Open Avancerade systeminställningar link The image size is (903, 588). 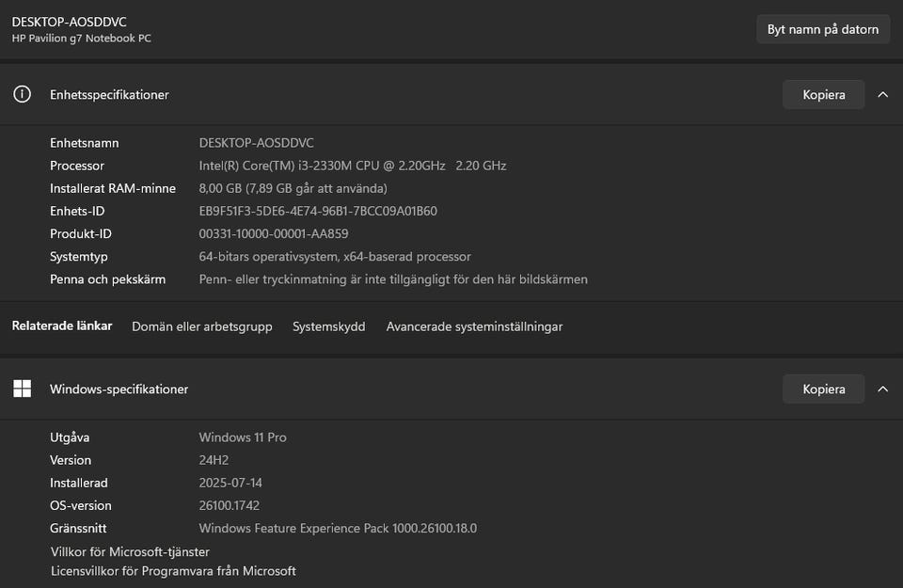[474, 326]
